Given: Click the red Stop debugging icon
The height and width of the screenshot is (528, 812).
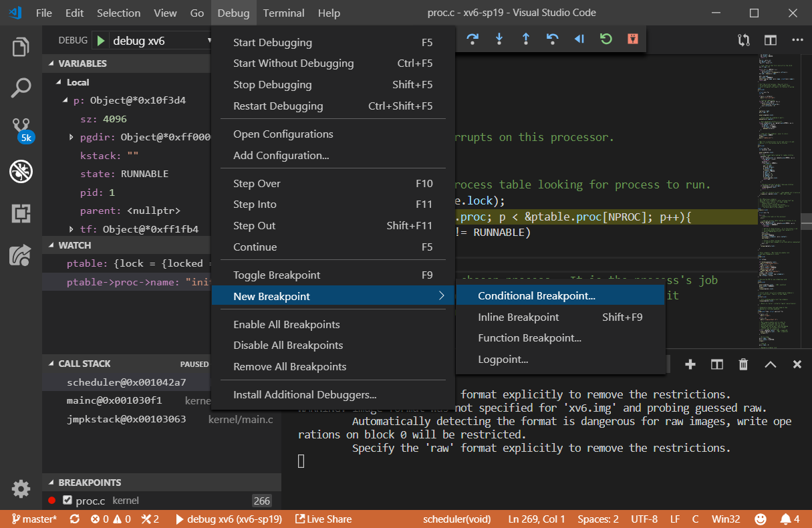Looking at the screenshot, I should 632,39.
